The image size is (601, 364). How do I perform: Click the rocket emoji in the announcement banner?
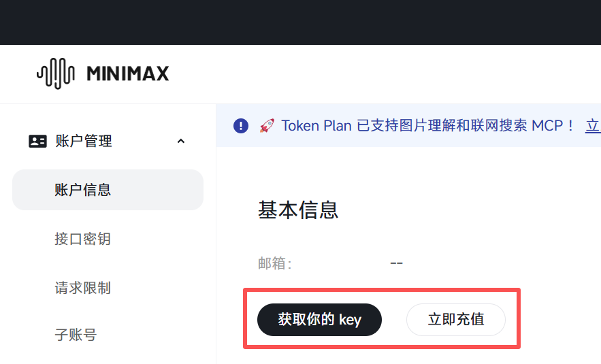(x=267, y=126)
